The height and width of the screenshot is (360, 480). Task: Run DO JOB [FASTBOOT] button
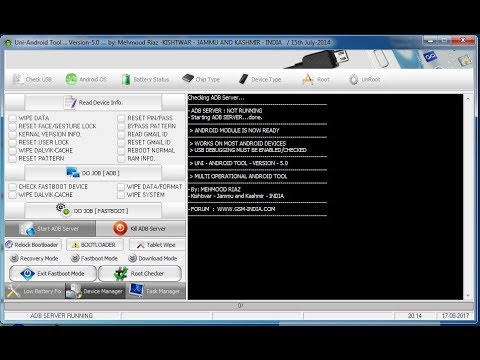(93, 211)
